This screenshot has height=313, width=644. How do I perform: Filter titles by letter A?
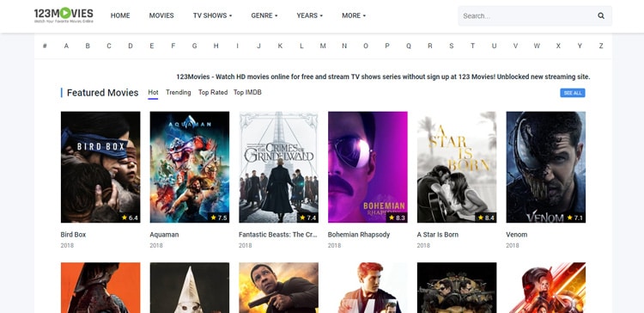pos(66,46)
